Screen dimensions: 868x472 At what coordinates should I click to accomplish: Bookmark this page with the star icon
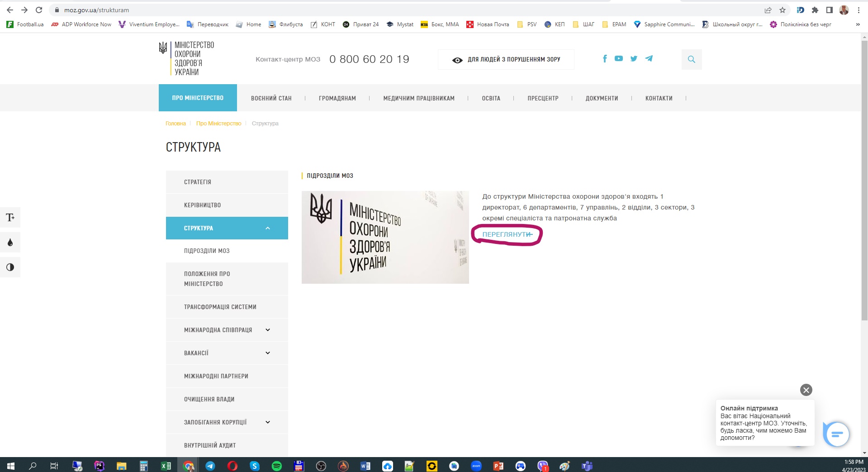[x=783, y=10]
